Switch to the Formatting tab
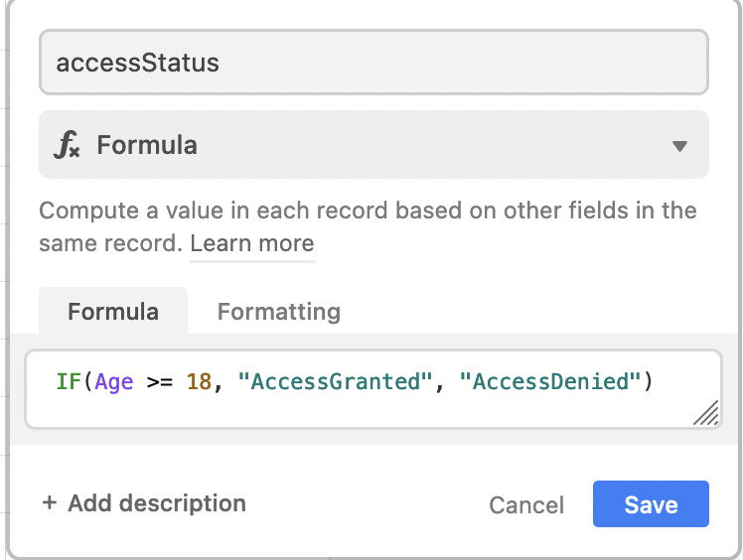 coord(278,312)
